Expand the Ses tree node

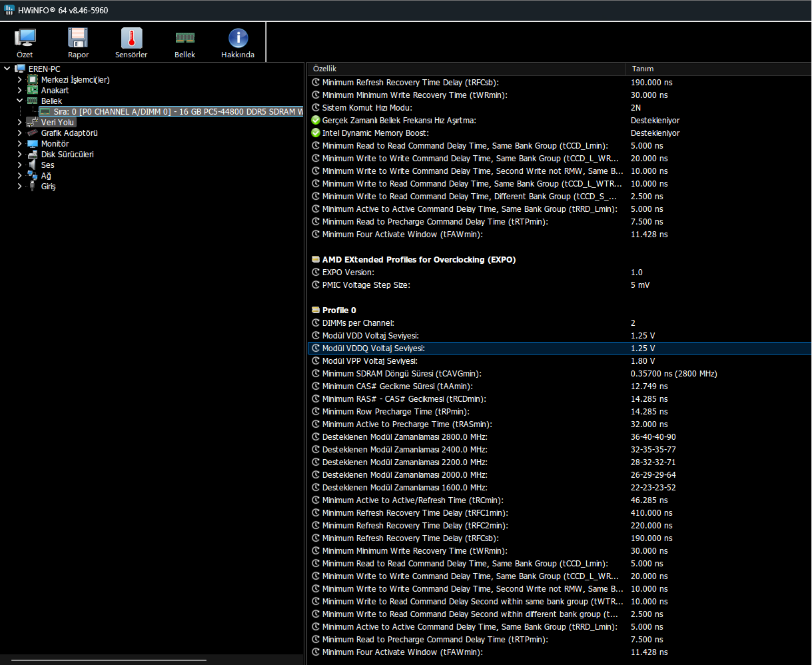(x=19, y=165)
